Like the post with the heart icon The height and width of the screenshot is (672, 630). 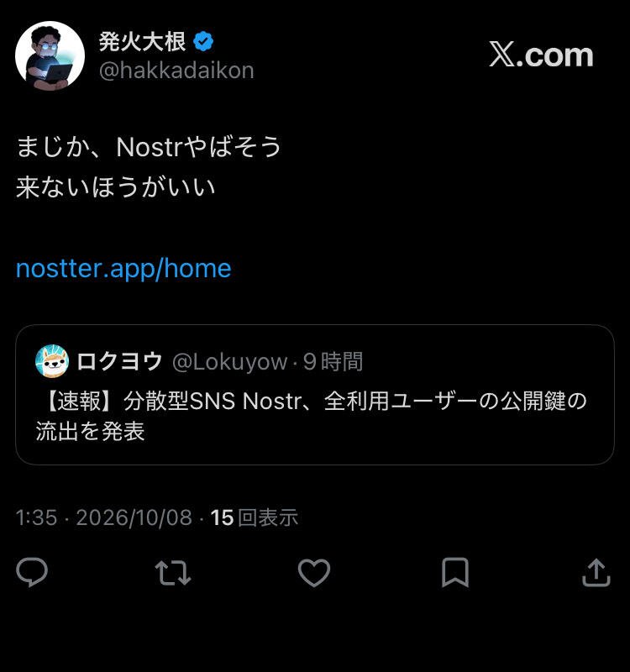coord(314,573)
